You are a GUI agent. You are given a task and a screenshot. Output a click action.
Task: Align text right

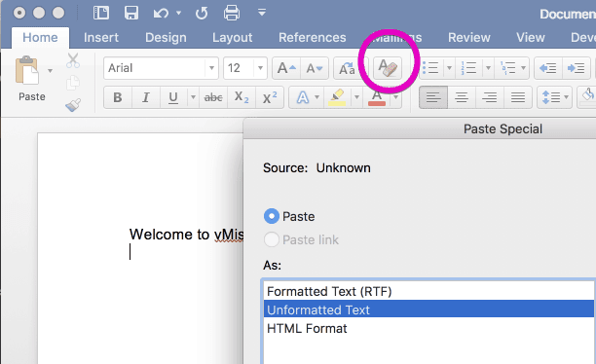[x=490, y=97]
